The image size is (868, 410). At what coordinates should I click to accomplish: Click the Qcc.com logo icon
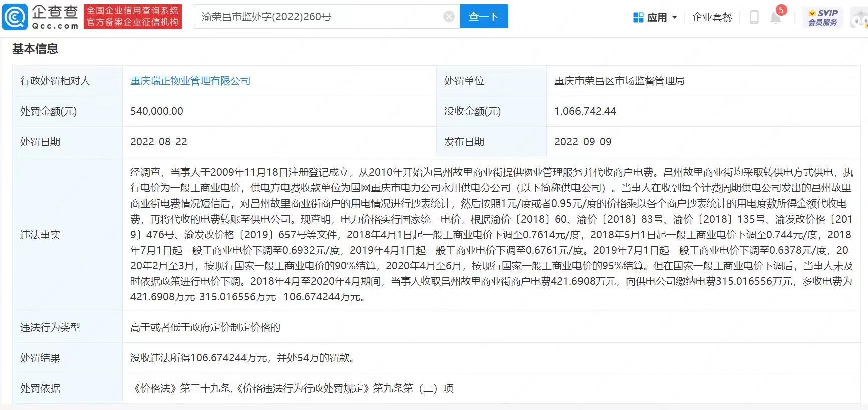click(15, 17)
